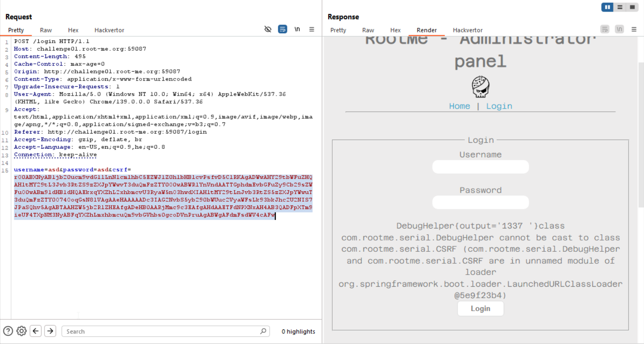Open the Request panel hamburger menu
This screenshot has width=644, height=344.
pyautogui.click(x=312, y=29)
